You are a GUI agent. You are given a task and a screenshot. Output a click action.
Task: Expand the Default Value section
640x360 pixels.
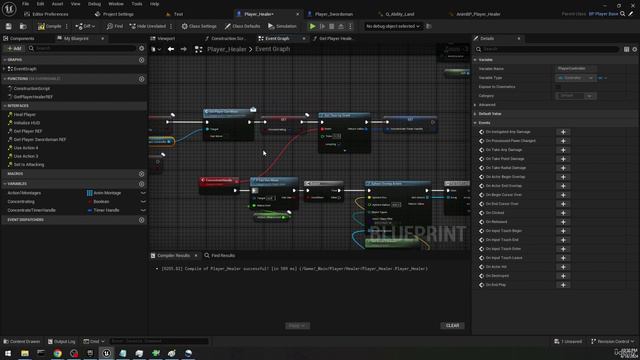point(476,114)
